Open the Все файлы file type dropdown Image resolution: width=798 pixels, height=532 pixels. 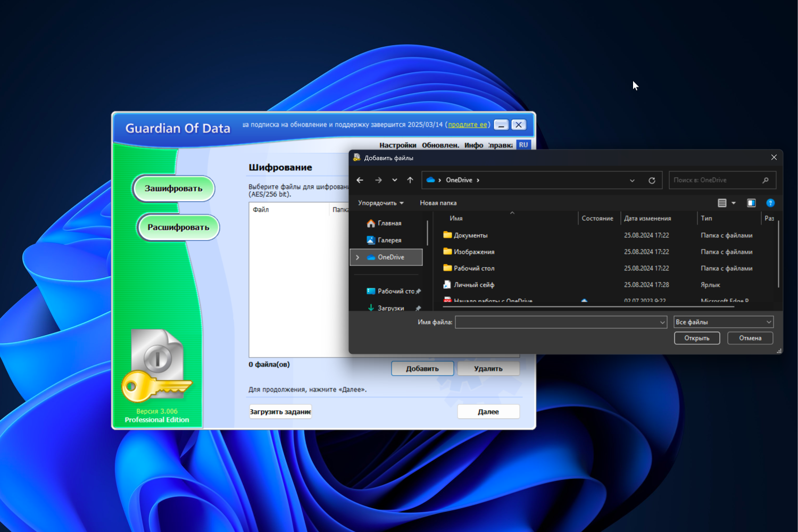(724, 322)
